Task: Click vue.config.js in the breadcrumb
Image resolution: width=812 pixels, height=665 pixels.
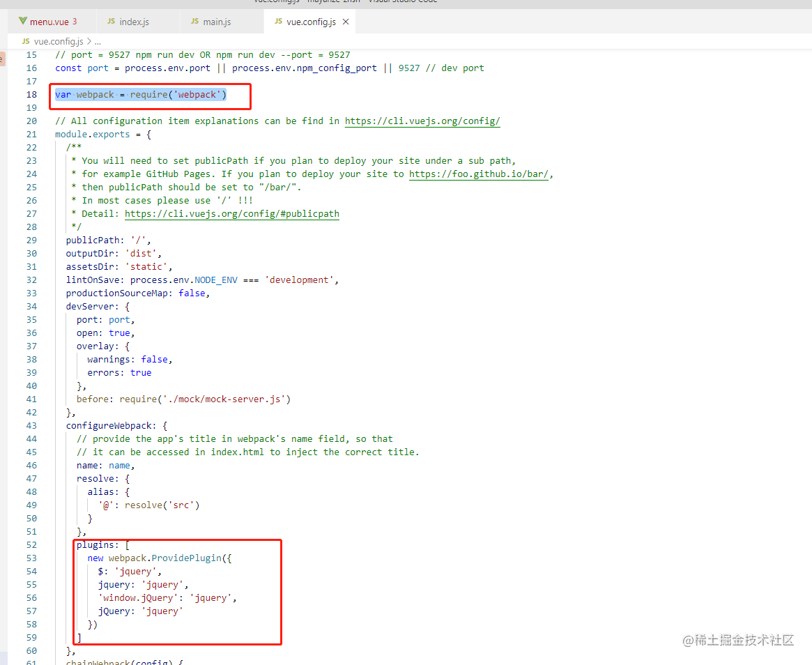Action: click(x=59, y=41)
